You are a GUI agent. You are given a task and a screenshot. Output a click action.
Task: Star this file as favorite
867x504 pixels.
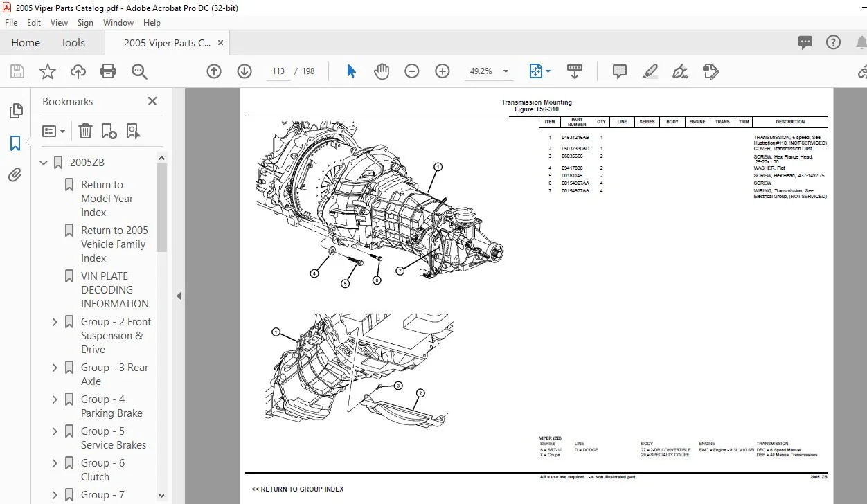[47, 71]
